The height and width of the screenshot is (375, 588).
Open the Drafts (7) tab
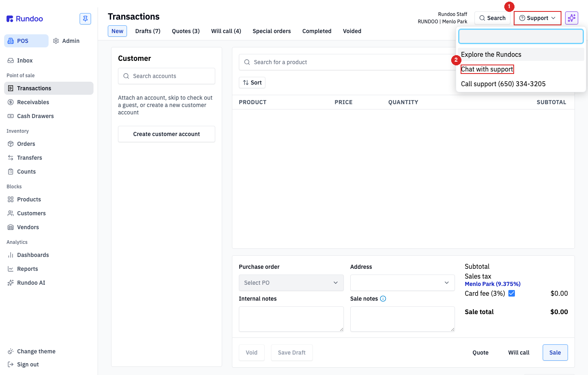click(148, 31)
